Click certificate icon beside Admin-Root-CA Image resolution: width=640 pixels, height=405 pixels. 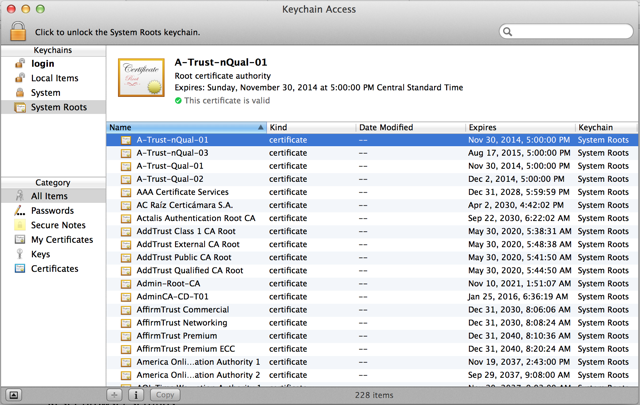[x=126, y=284]
